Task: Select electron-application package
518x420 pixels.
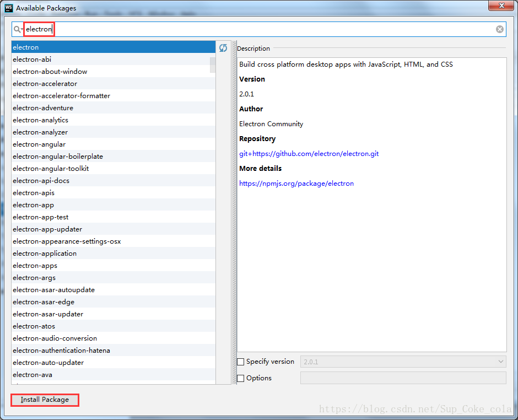Action: pos(114,254)
